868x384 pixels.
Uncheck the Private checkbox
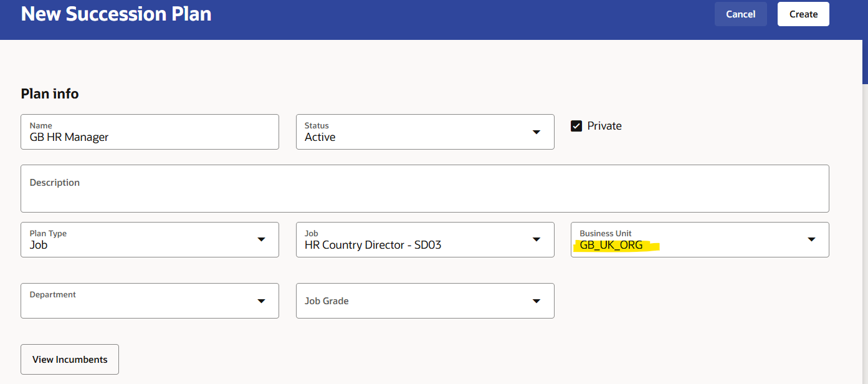(576, 126)
